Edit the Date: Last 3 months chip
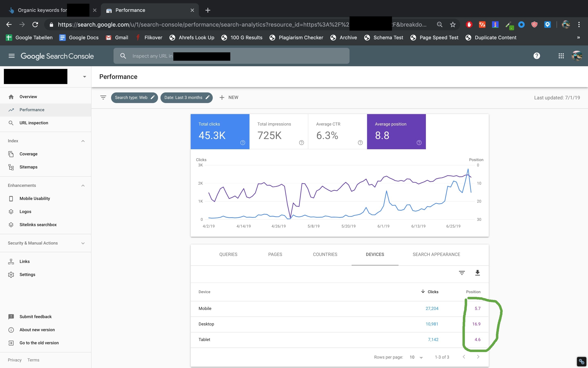Image resolution: width=588 pixels, height=368 pixels. point(186,98)
